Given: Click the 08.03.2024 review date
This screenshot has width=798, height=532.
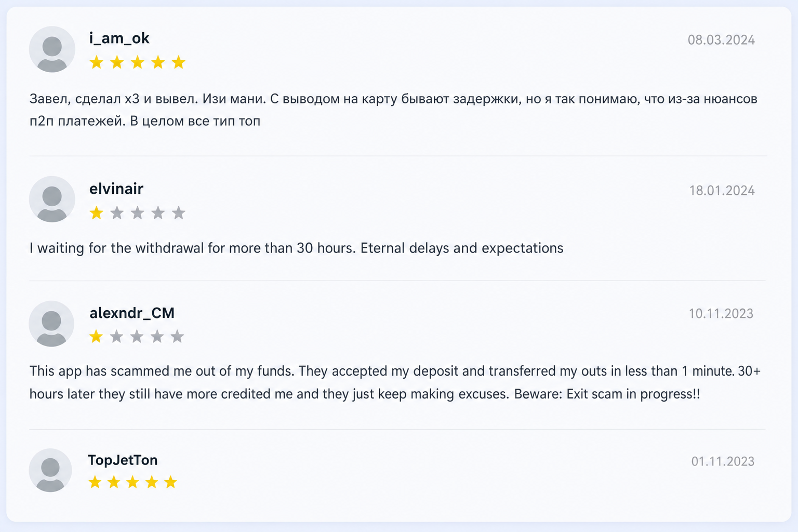Looking at the screenshot, I should (x=721, y=40).
